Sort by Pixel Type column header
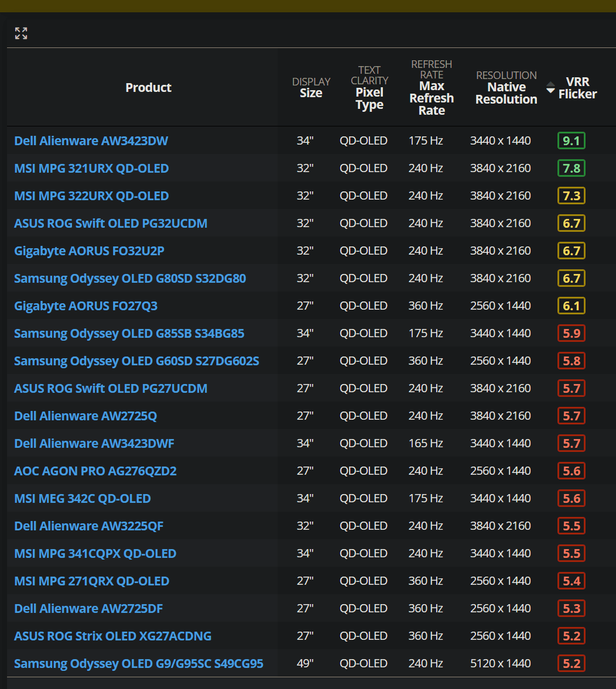The image size is (616, 689). [369, 87]
